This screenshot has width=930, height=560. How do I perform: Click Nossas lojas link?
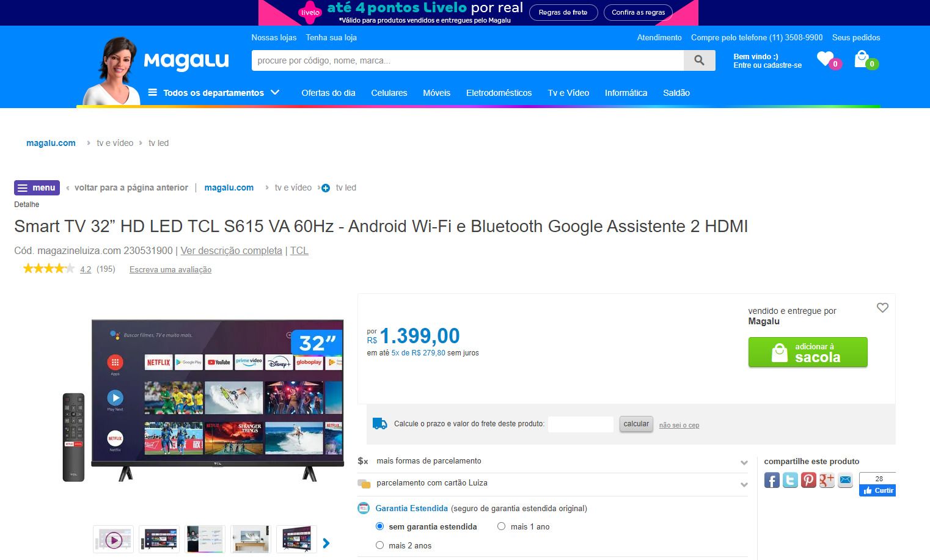(274, 37)
